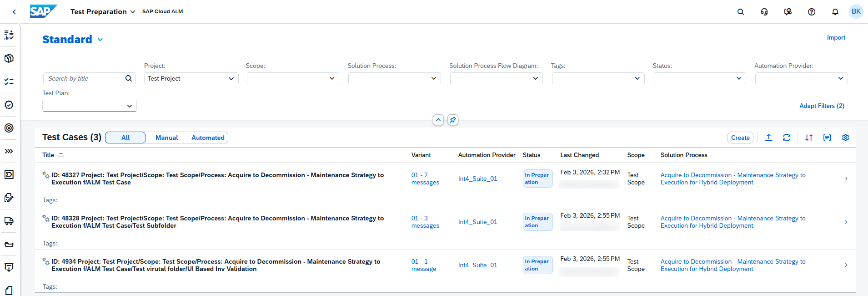This screenshot has width=868, height=296.
Task: Select the Automated test cases tab
Action: pyautogui.click(x=208, y=138)
